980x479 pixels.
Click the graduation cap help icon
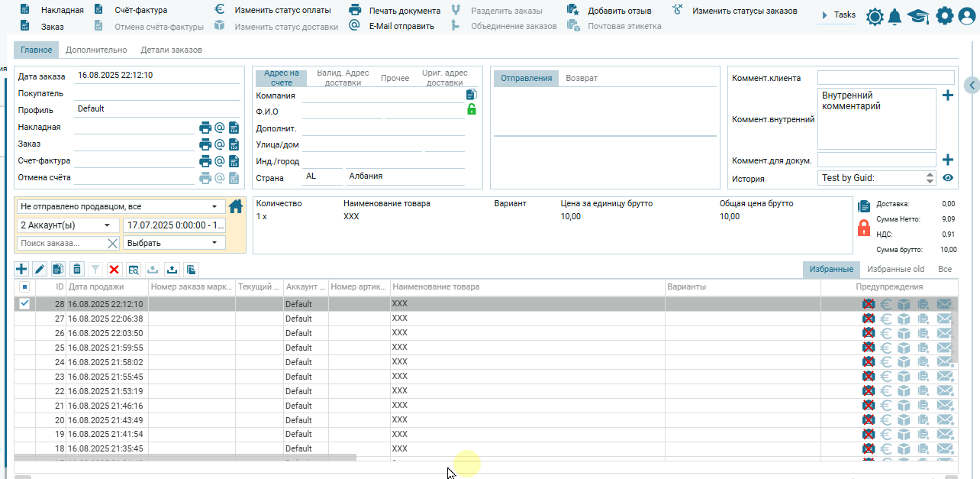917,16
